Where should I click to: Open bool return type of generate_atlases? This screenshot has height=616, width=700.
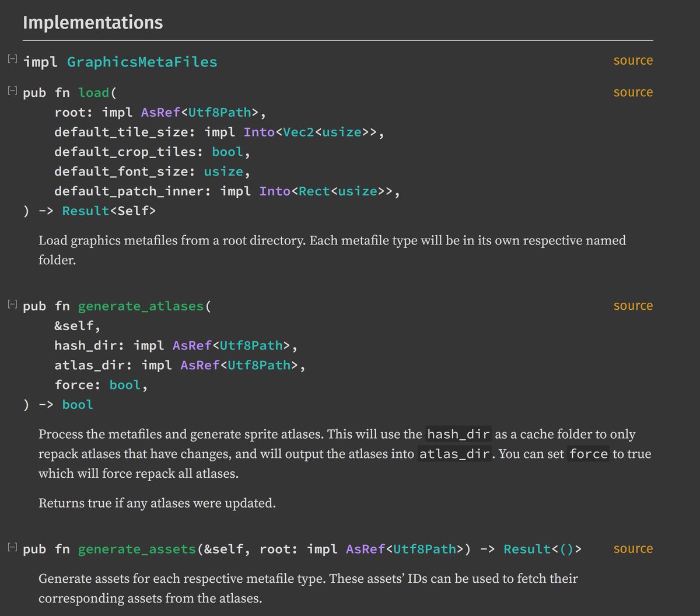pyautogui.click(x=78, y=404)
